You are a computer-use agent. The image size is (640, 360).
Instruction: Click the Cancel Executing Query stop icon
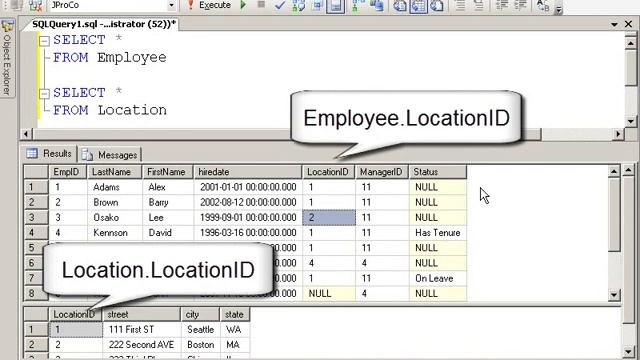(x=261, y=4)
